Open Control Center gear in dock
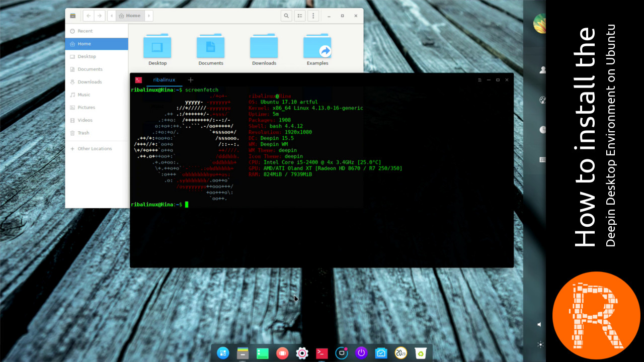The height and width of the screenshot is (362, 644). point(302,353)
